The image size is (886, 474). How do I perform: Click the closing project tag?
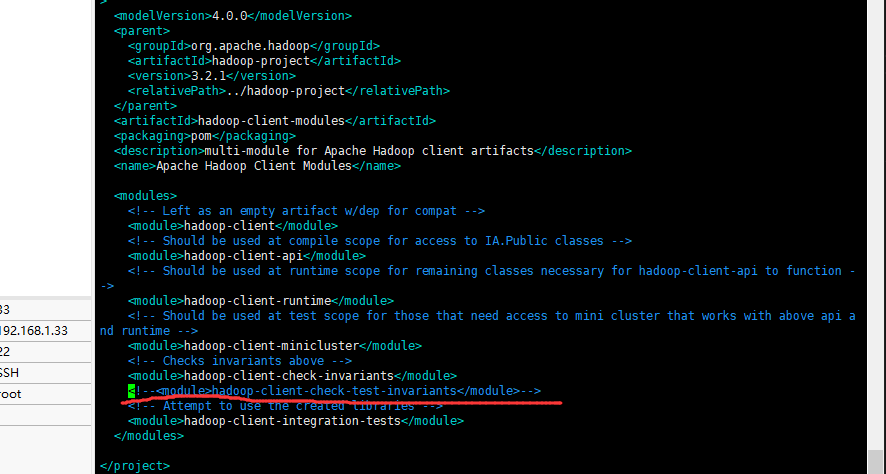point(135,466)
